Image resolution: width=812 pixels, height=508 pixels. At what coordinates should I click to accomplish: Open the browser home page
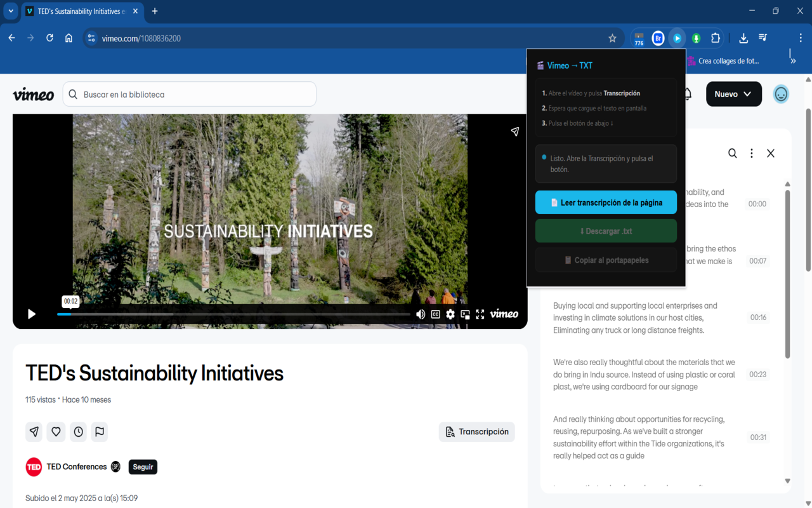(x=69, y=38)
